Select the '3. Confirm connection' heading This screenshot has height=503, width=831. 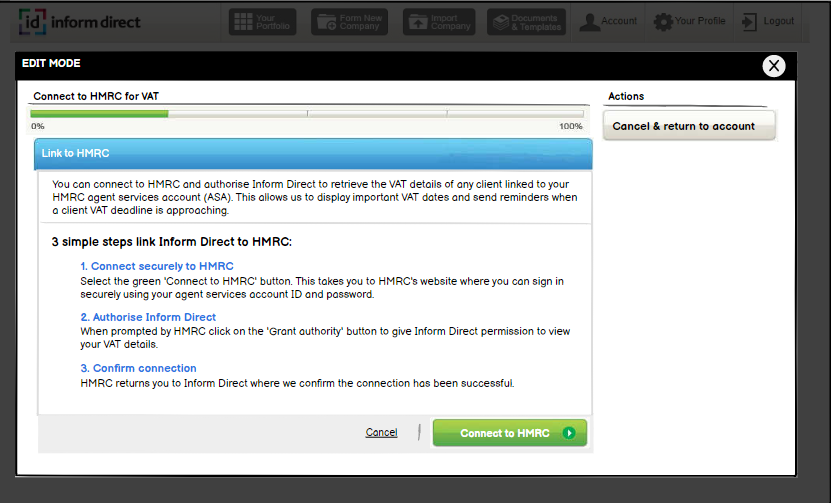click(x=138, y=368)
